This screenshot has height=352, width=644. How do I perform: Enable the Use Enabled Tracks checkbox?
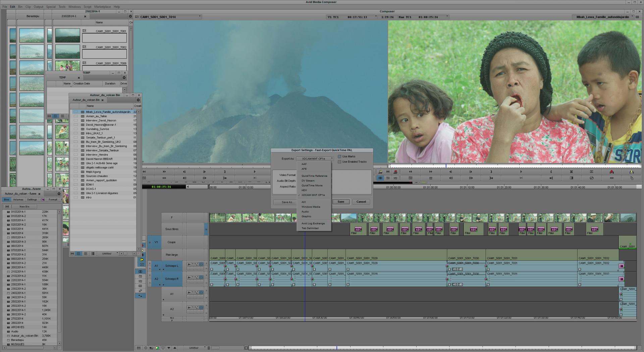(339, 162)
